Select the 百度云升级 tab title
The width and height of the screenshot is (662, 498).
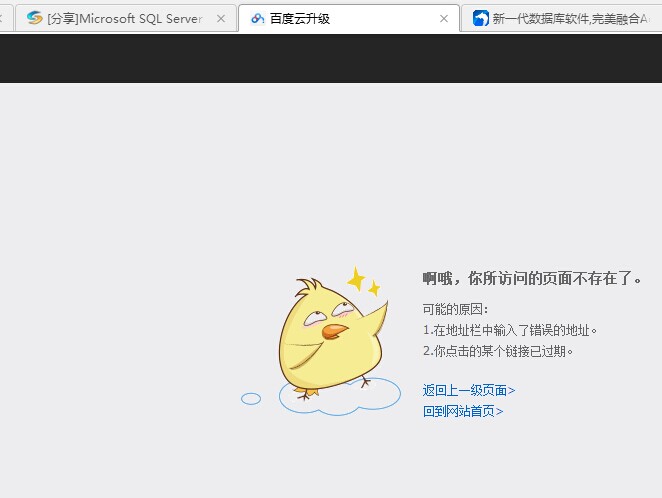click(300, 18)
